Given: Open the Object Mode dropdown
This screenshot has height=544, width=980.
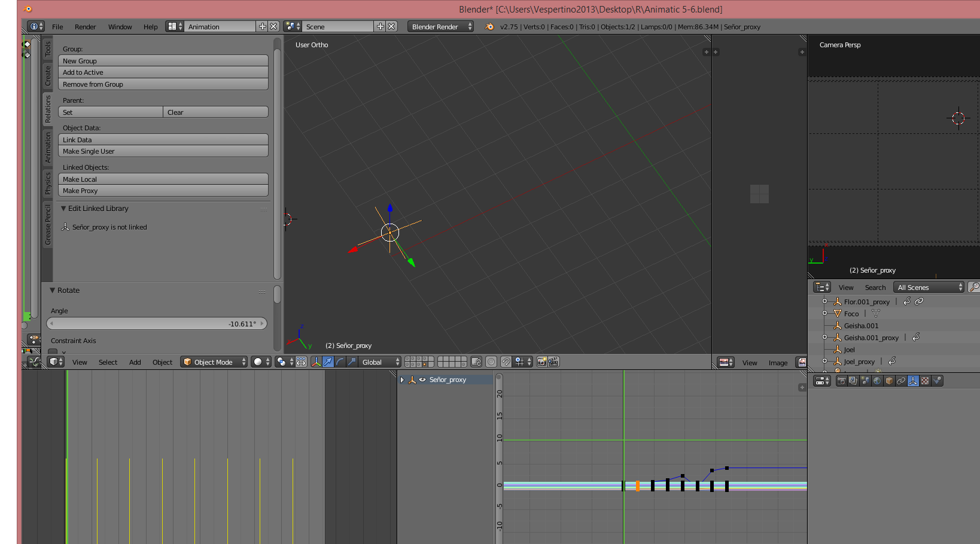Looking at the screenshot, I should tap(214, 362).
